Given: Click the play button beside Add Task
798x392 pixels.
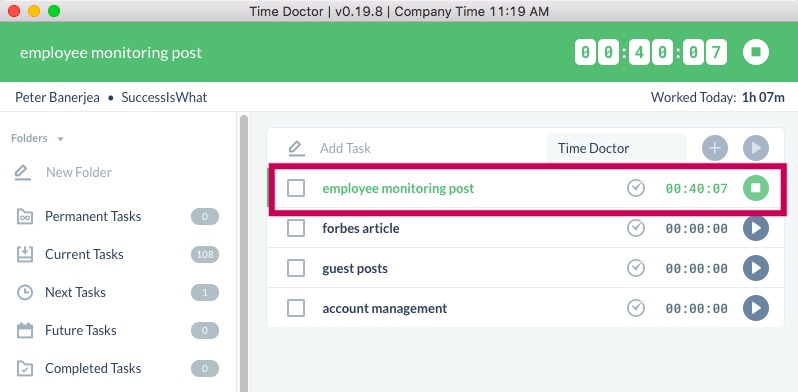Looking at the screenshot, I should tap(756, 148).
